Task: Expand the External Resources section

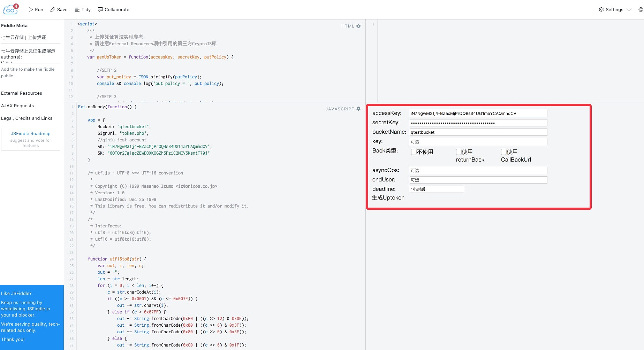Action: pyautogui.click(x=22, y=93)
